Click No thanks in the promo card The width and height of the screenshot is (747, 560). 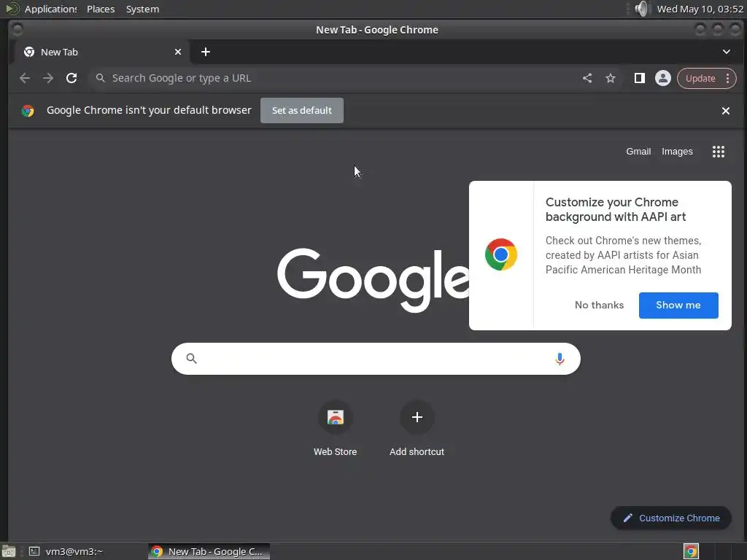pos(599,306)
